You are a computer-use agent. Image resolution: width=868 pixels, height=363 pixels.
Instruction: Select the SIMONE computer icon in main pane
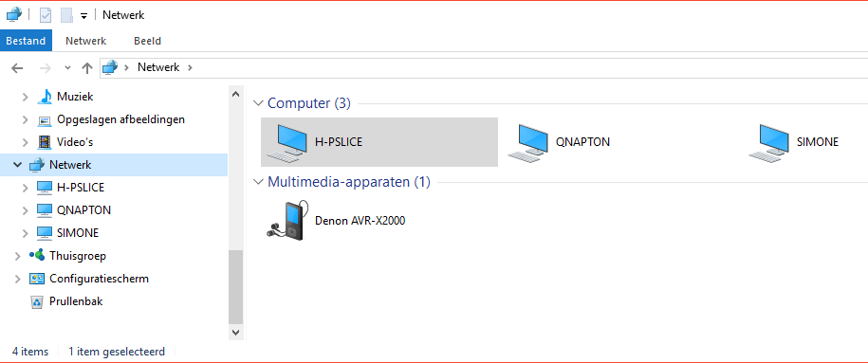tap(769, 143)
